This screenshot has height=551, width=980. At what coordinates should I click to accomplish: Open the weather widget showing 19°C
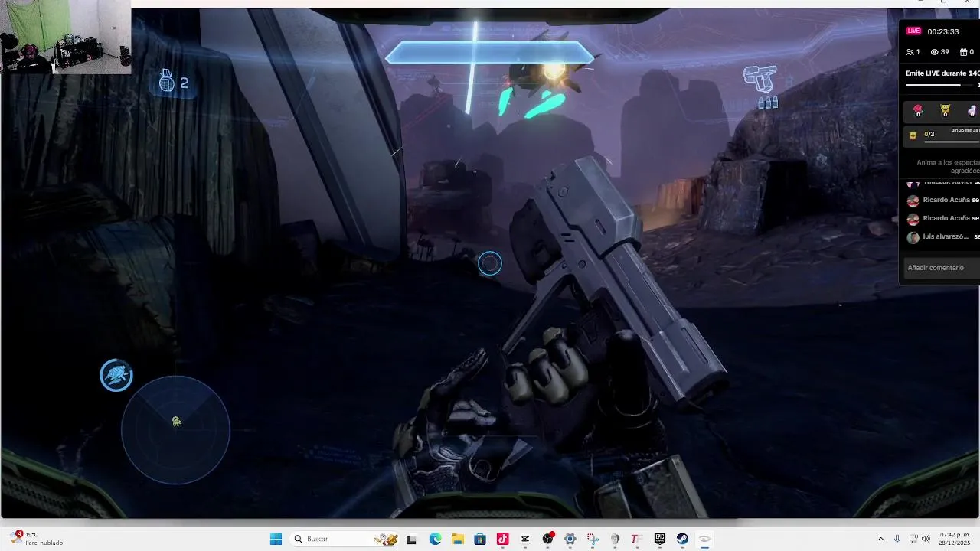[x=37, y=539]
